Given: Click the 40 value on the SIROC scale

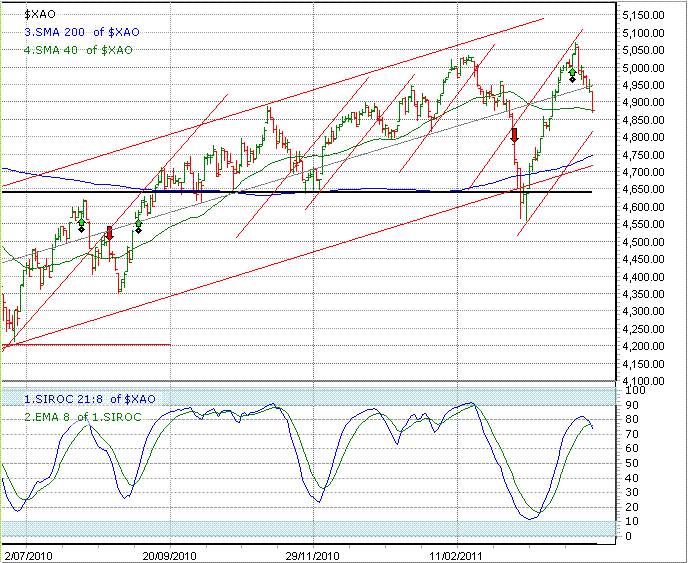Looking at the screenshot, I should coord(631,478).
